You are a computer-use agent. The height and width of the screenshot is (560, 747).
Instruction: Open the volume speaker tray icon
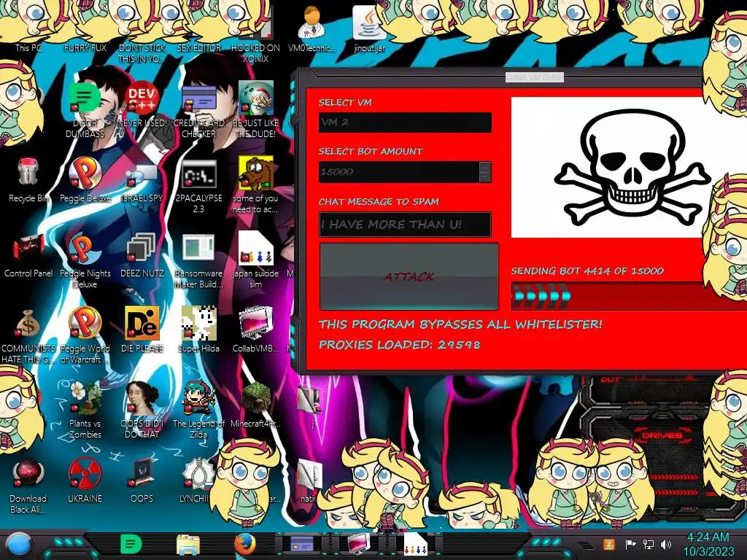[x=666, y=544]
